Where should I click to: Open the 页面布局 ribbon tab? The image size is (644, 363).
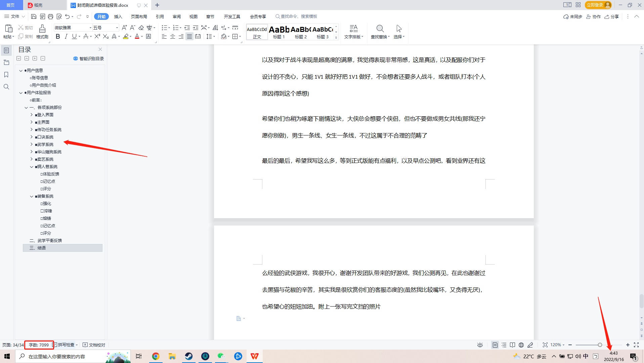pos(139,16)
